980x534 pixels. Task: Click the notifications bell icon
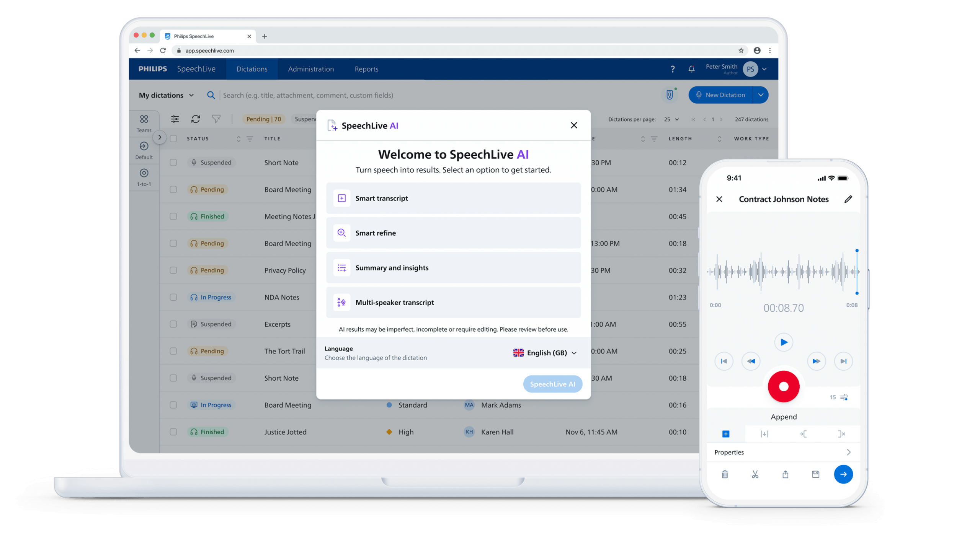(691, 69)
